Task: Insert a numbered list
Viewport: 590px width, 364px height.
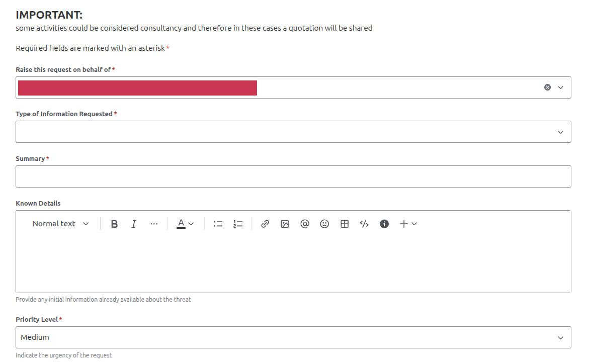Action: (x=238, y=224)
